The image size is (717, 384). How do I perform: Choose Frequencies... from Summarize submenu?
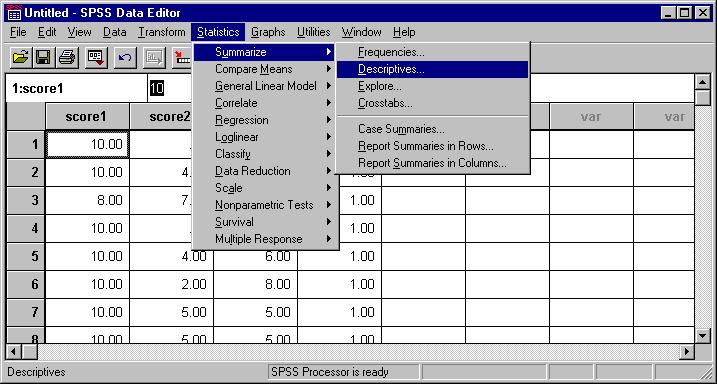coord(433,52)
